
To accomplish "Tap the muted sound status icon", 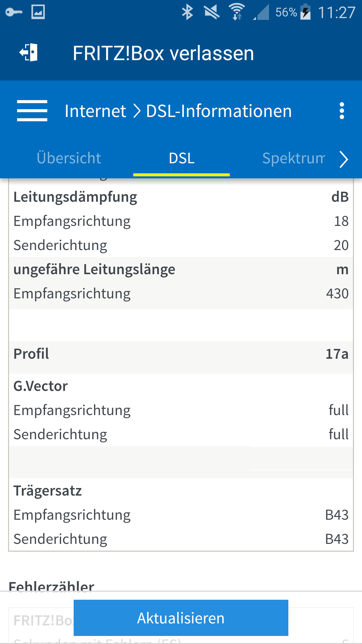I will tap(212, 12).
